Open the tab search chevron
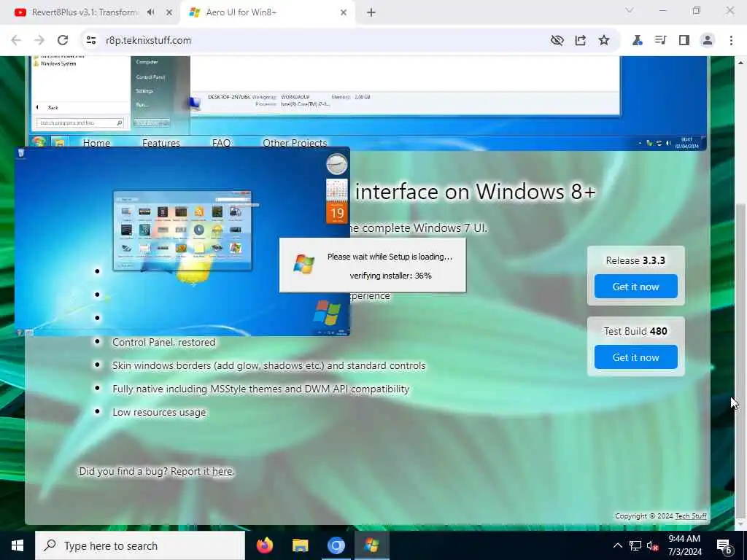 630,10
